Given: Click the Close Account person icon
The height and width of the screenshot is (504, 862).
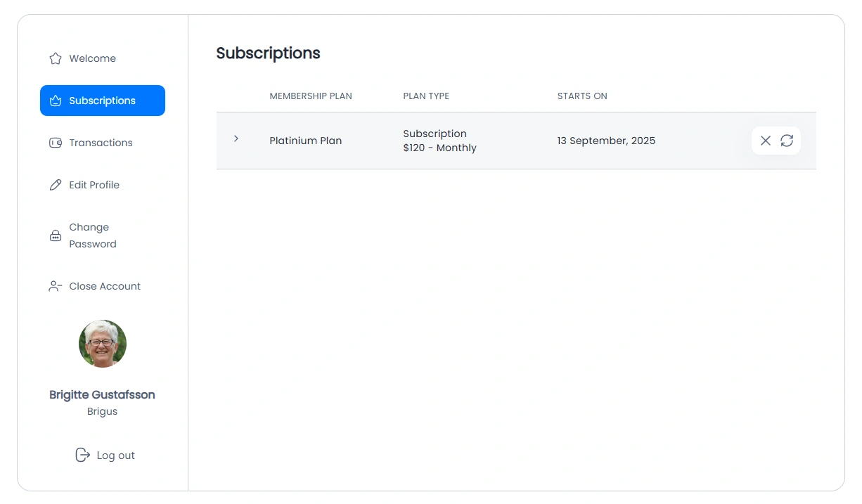Looking at the screenshot, I should coord(55,285).
